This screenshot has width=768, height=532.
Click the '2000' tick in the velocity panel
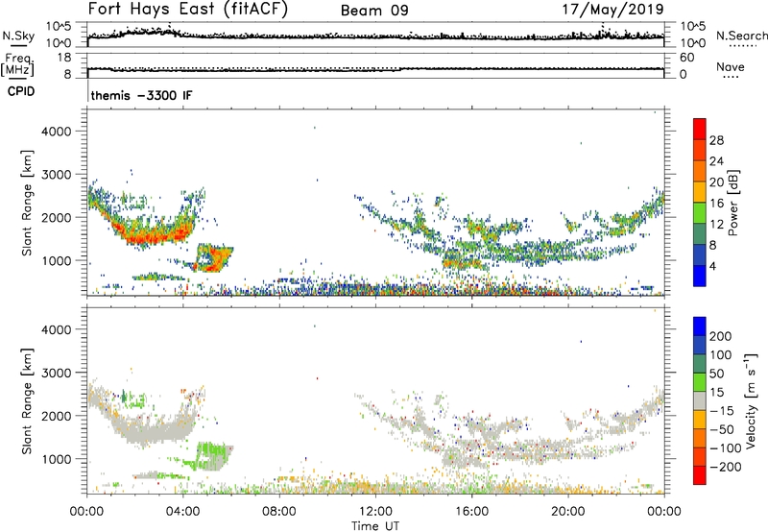pyautogui.click(x=56, y=416)
